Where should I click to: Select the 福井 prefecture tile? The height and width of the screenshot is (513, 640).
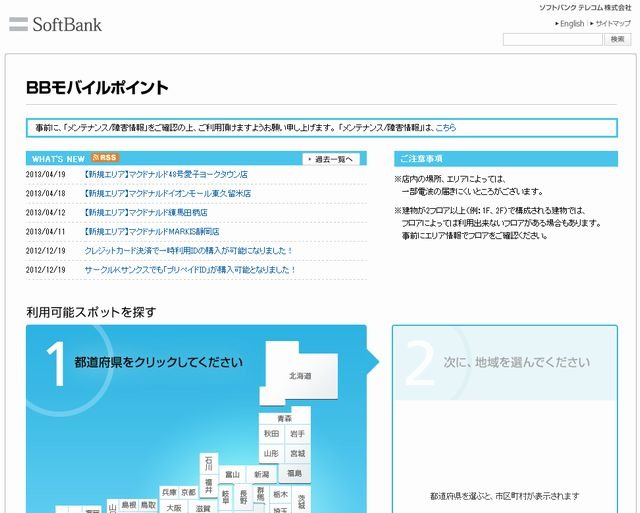(x=209, y=486)
